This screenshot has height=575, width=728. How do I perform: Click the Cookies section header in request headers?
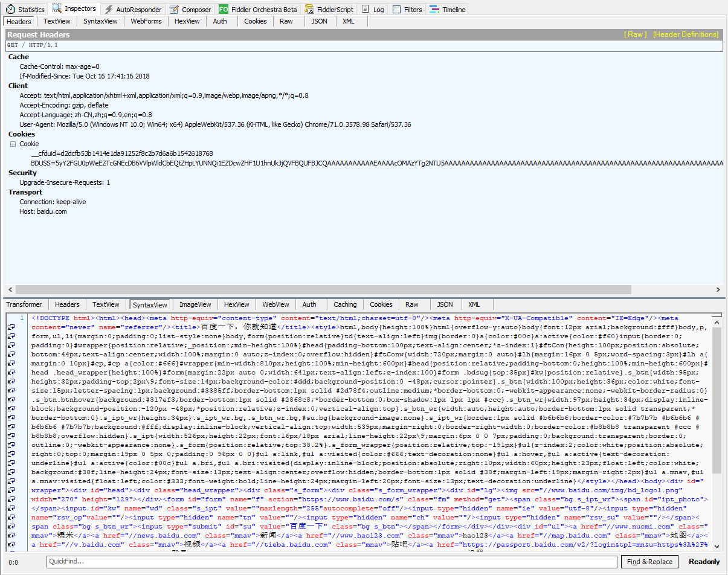(x=22, y=134)
